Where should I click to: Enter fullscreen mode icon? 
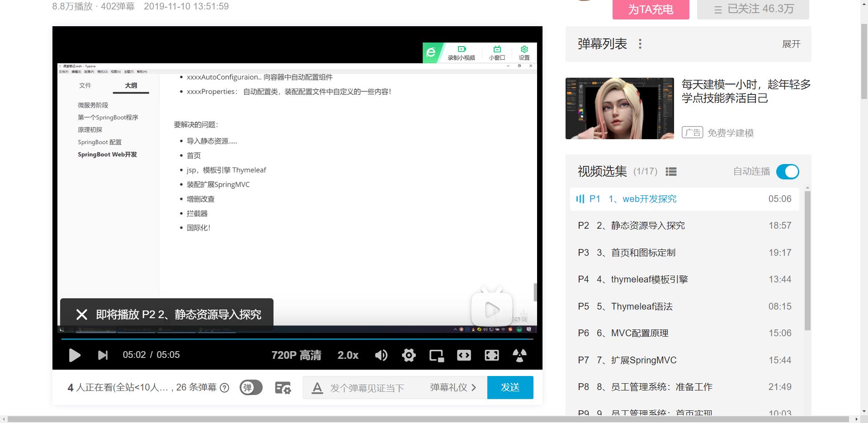[492, 355]
